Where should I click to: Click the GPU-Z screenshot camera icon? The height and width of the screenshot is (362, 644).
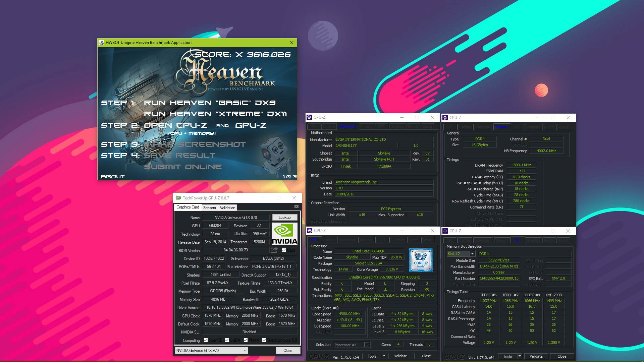[x=297, y=206]
